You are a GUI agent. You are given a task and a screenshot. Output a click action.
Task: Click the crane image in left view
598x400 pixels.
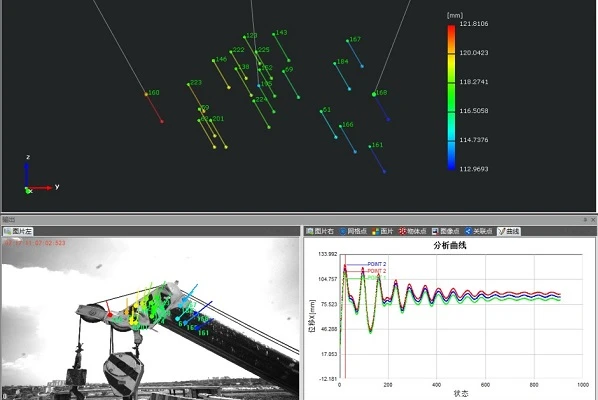point(150,318)
